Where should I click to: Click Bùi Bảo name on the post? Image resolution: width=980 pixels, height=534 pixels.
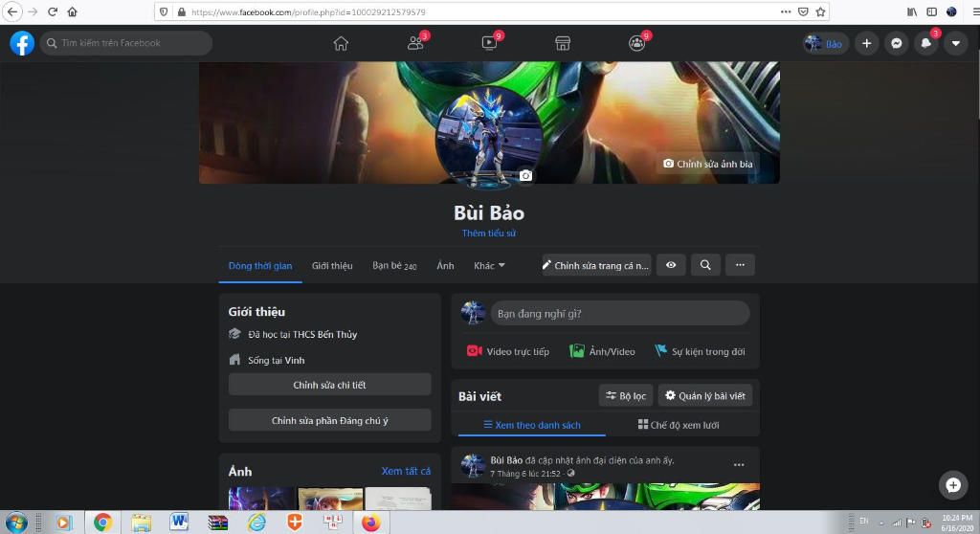pyautogui.click(x=506, y=460)
